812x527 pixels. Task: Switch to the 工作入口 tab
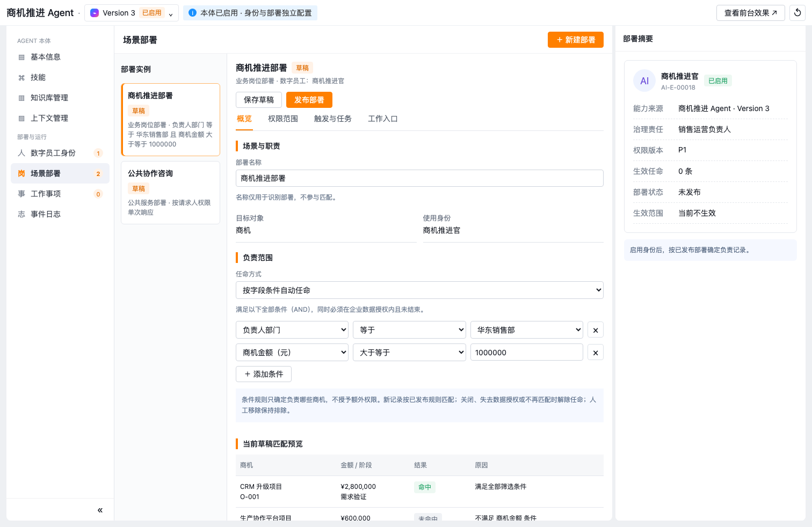383,119
